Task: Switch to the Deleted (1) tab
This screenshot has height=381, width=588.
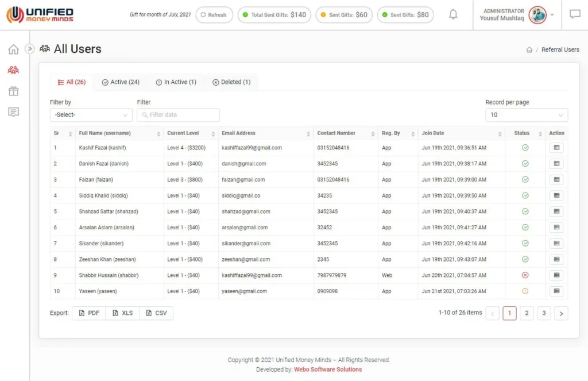Action: [231, 82]
